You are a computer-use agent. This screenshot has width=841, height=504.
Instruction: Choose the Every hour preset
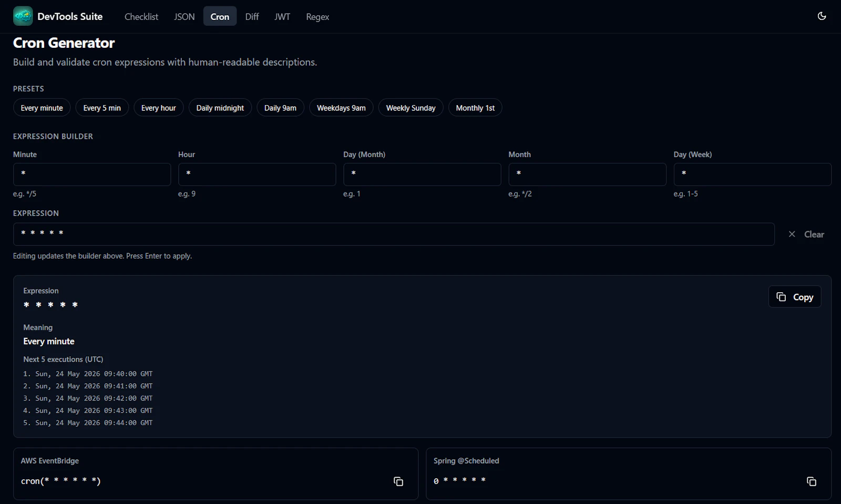point(158,108)
